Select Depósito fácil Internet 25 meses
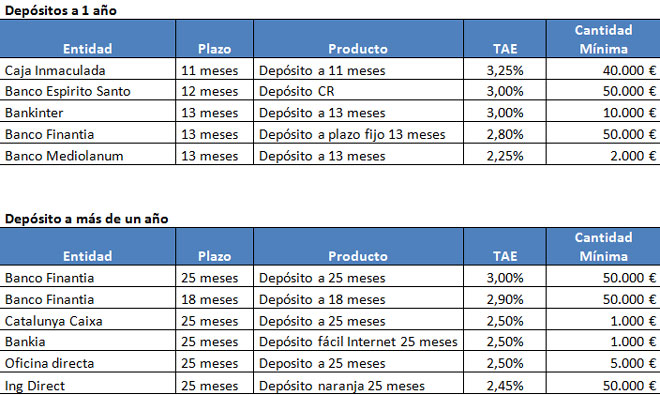This screenshot has width=660, height=395. 359,341
